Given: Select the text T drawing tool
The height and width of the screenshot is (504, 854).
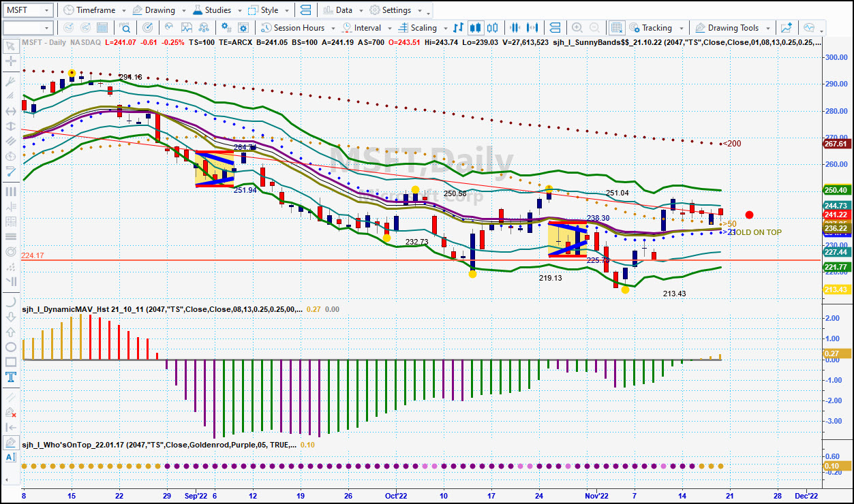Looking at the screenshot, I should coord(10,377).
